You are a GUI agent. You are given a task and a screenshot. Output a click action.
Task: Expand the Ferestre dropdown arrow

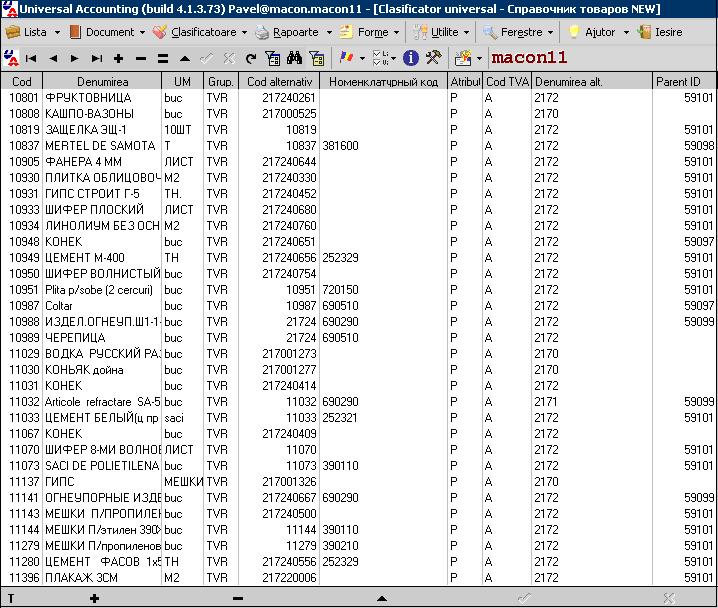[550, 33]
